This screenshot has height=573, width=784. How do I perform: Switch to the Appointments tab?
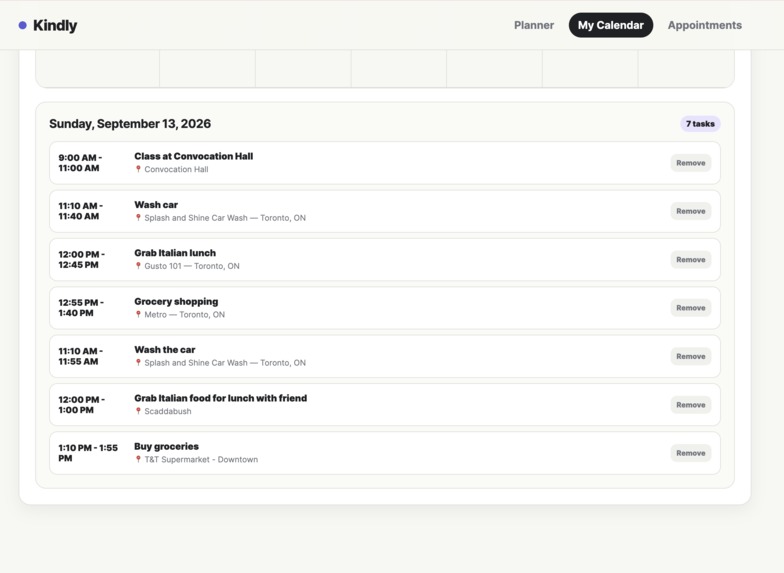[x=704, y=25]
